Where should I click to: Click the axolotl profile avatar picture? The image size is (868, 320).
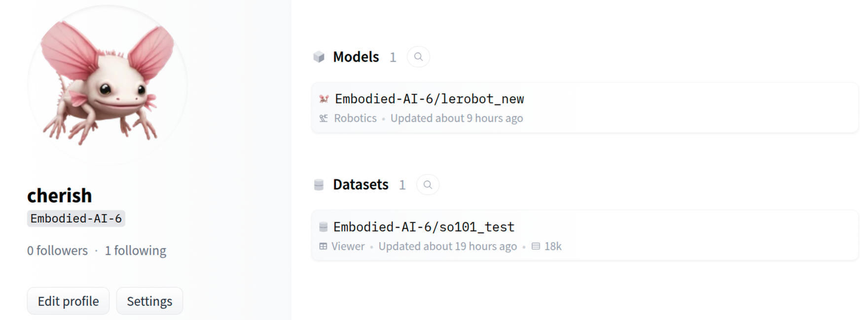[x=108, y=85]
